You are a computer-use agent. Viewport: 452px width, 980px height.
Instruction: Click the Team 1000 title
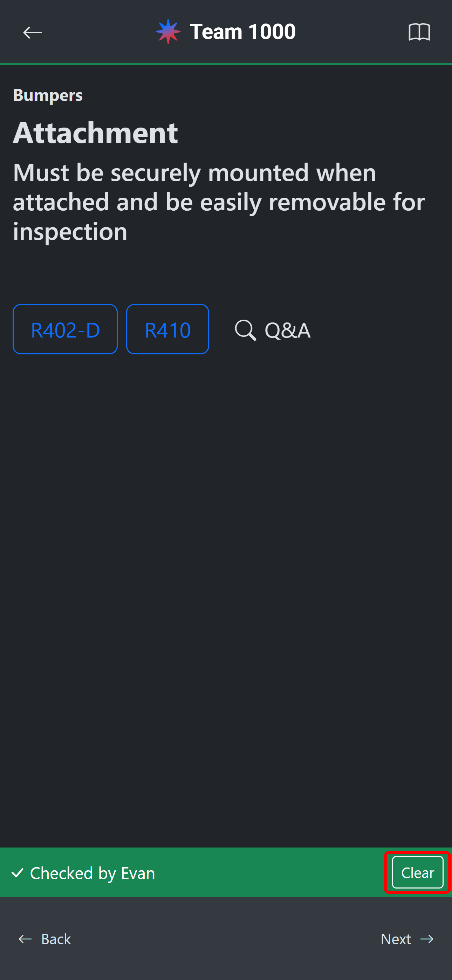click(242, 32)
